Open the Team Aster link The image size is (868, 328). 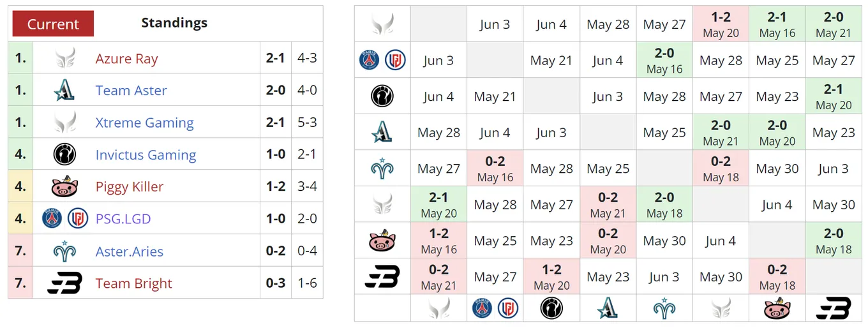(x=131, y=91)
